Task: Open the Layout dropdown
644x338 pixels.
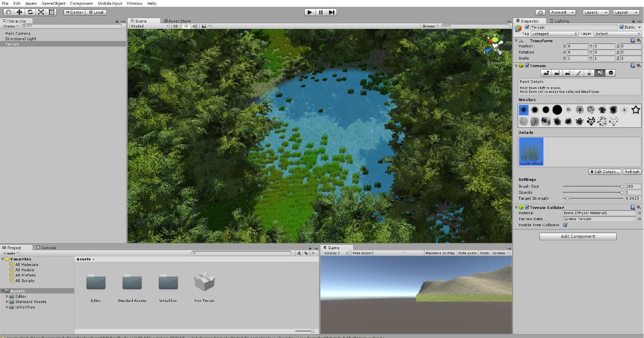Action: [626, 12]
